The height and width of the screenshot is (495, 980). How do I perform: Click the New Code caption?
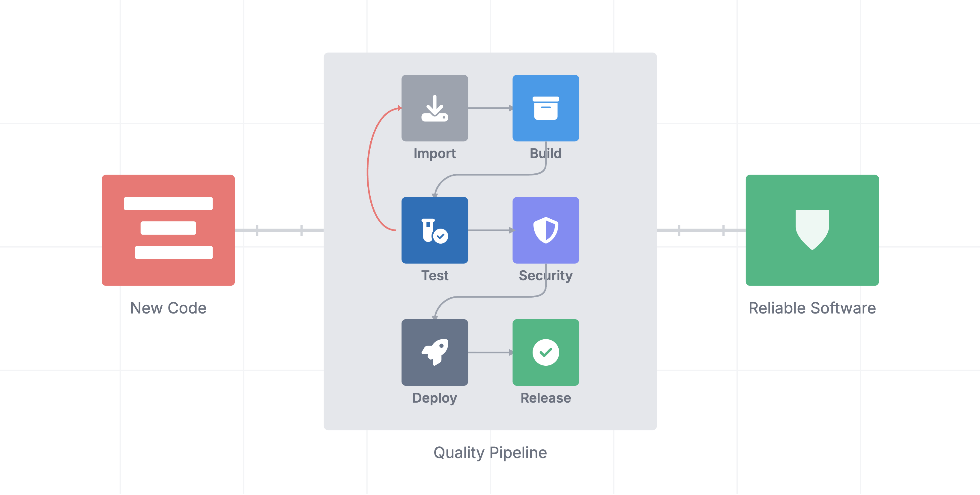[168, 308]
